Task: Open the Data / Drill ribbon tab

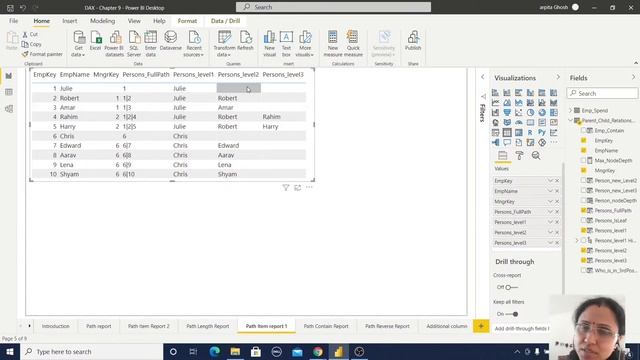Action: pos(225,21)
